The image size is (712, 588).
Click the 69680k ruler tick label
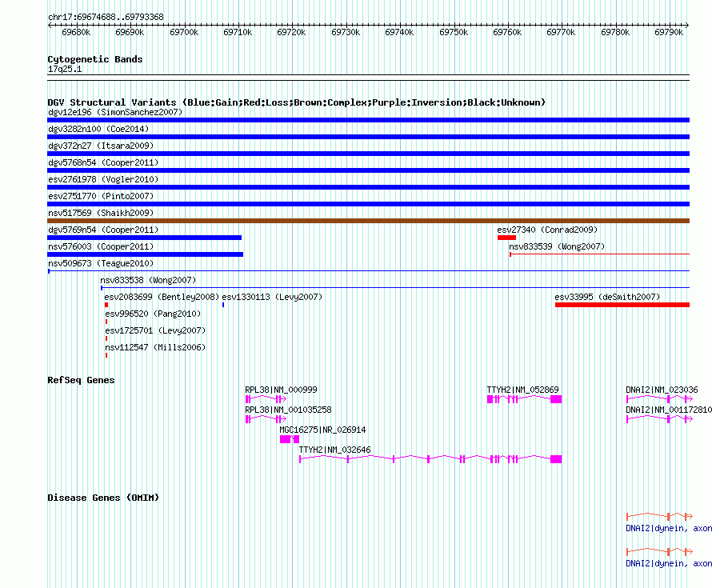click(76, 32)
